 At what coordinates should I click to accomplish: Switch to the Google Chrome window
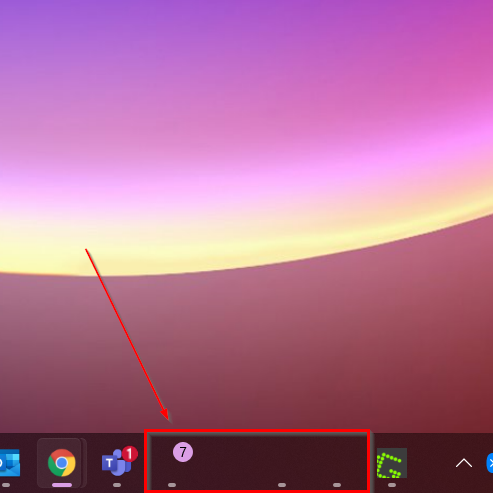(x=61, y=463)
